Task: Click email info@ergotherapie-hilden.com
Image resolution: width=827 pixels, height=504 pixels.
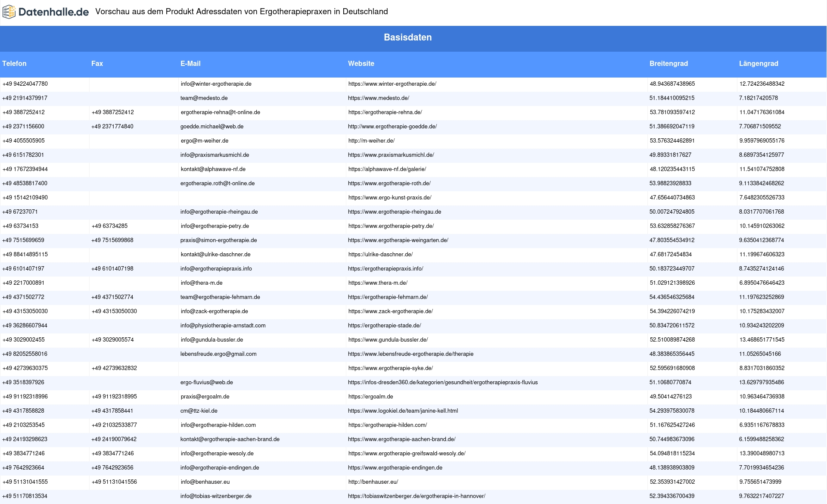Action: pos(218,425)
